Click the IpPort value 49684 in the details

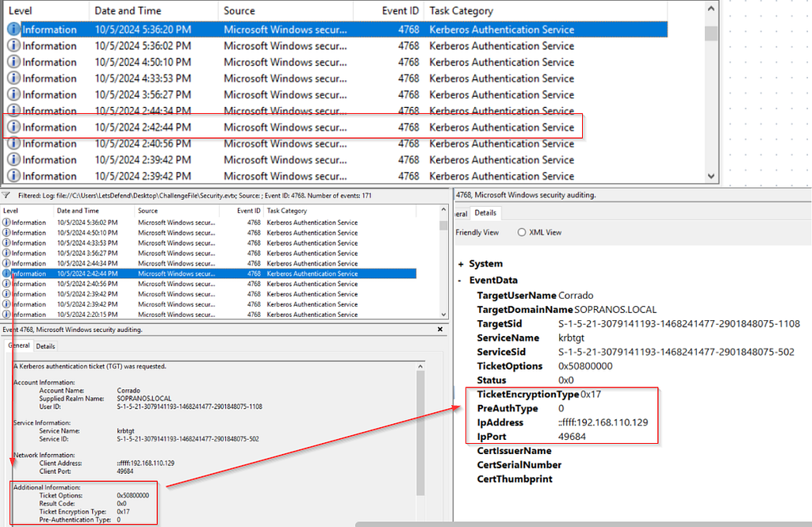pyautogui.click(x=572, y=437)
